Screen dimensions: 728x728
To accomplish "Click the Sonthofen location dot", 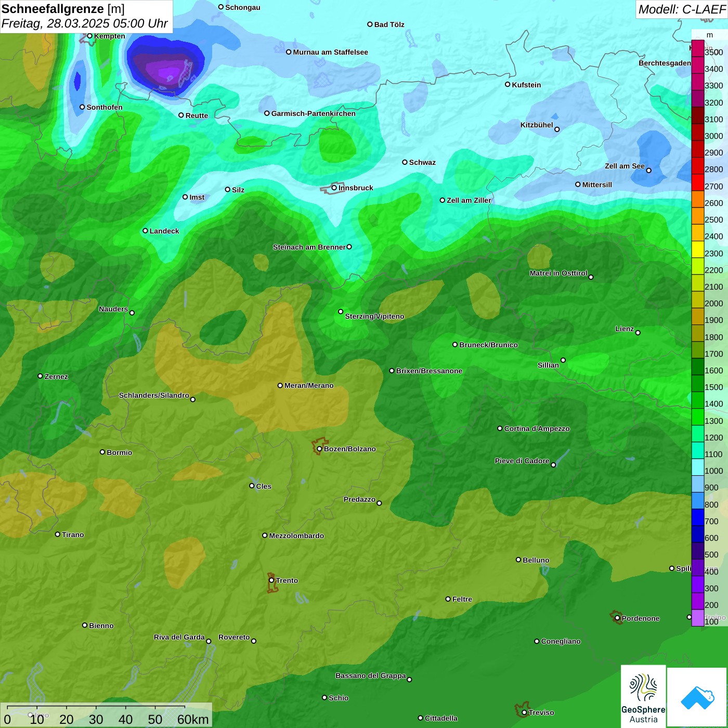I will pos(82,107).
